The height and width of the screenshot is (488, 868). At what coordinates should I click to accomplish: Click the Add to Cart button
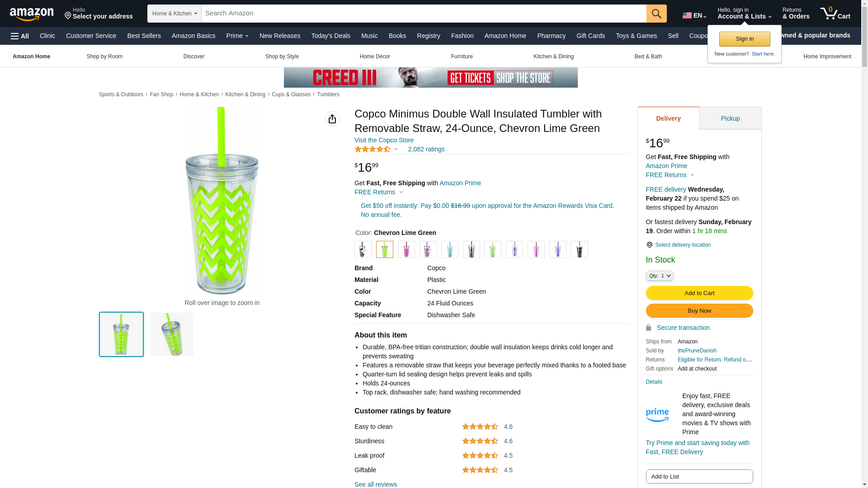[699, 293]
